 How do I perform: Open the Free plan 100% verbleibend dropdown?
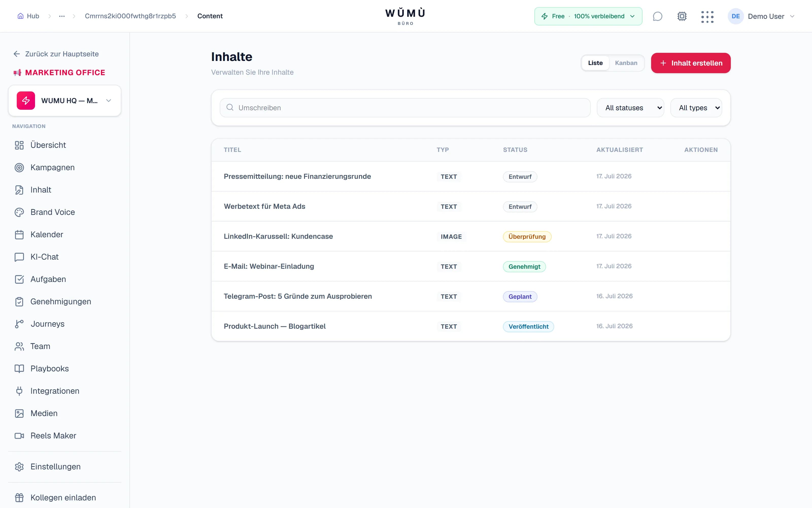588,16
